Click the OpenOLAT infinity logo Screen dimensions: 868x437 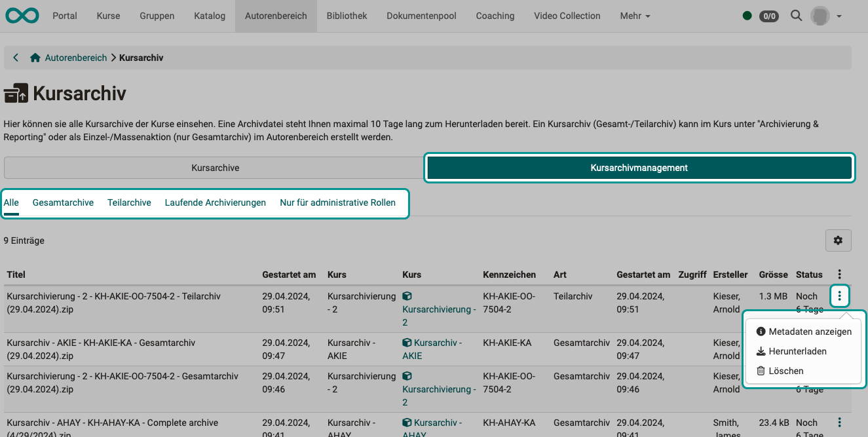(22, 15)
